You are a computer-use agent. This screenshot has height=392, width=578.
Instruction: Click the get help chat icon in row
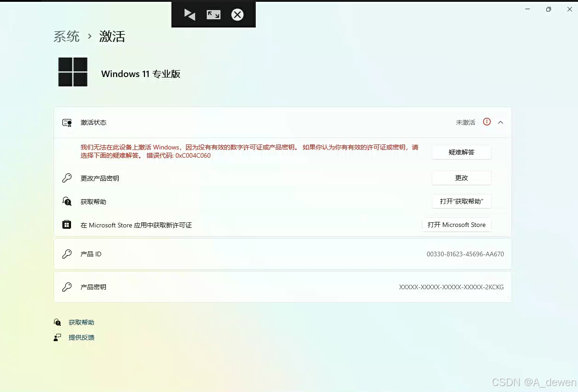(x=67, y=201)
